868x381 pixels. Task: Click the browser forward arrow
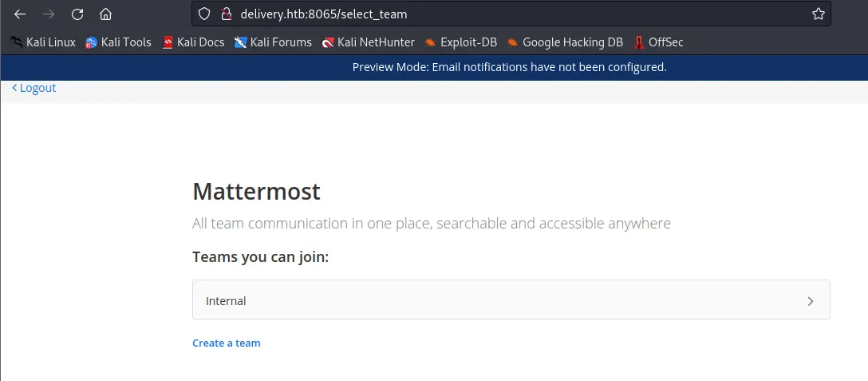pos(49,14)
